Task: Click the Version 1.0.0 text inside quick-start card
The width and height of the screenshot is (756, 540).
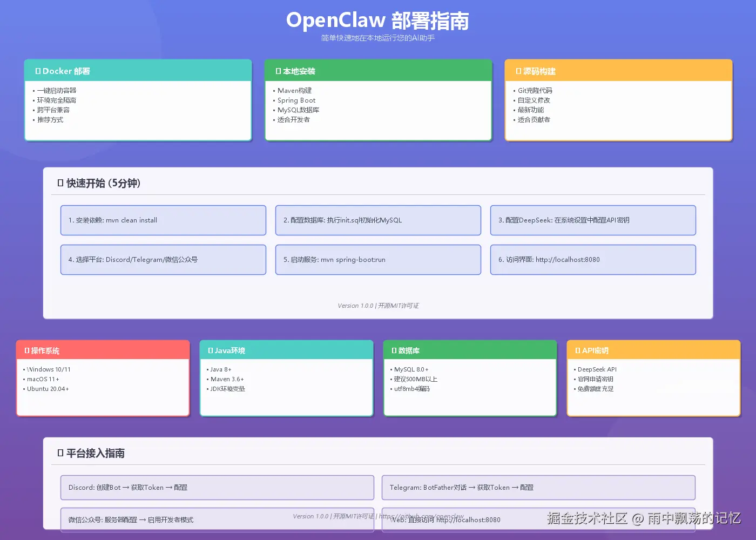Action: (x=378, y=306)
